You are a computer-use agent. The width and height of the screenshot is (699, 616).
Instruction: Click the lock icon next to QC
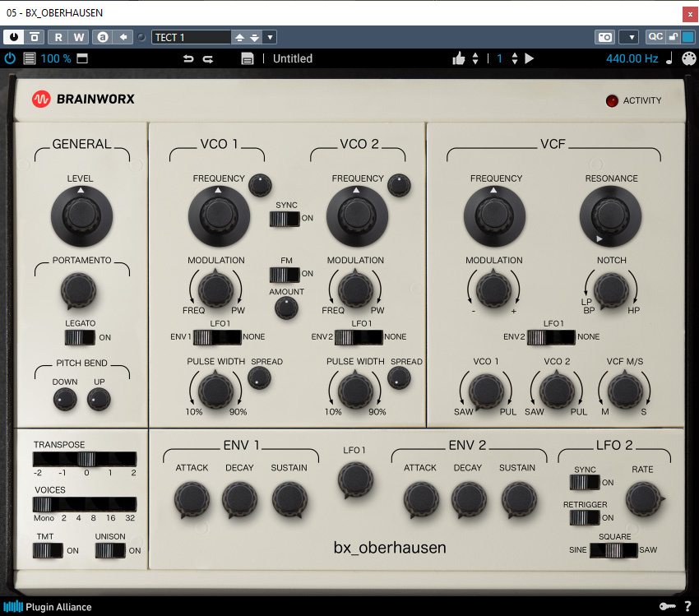(x=674, y=37)
